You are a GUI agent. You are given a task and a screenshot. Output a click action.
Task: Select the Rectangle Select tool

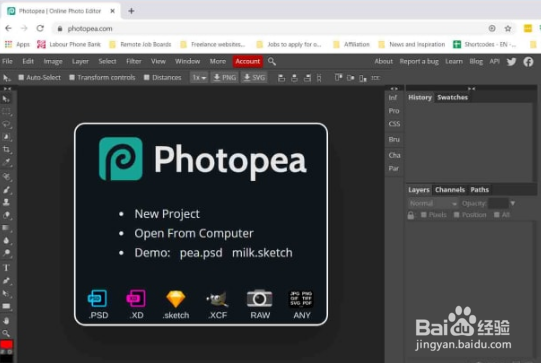pyautogui.click(x=6, y=112)
